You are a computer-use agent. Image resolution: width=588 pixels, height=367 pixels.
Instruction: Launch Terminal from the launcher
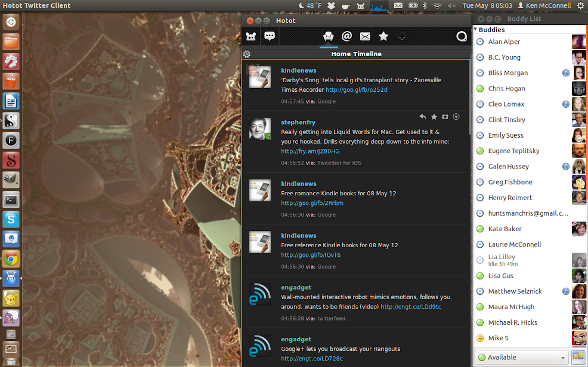11,200
